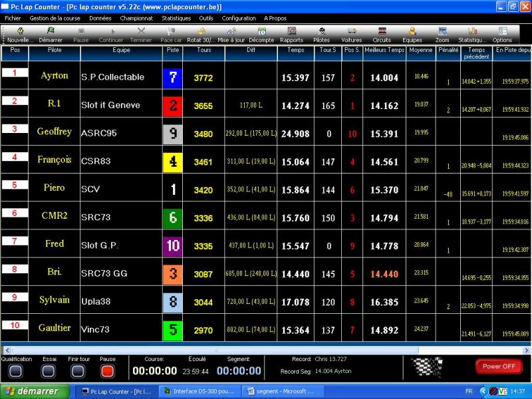This screenshot has height=399, width=532.
Task: Toggle the Essai button
Action: pos(49,371)
